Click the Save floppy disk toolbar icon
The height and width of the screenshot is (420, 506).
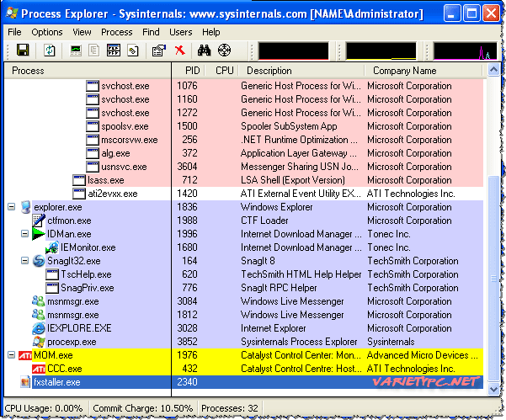click(x=23, y=51)
